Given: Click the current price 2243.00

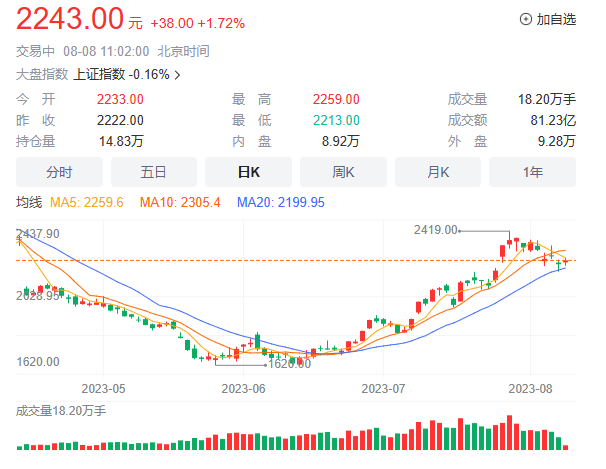Looking at the screenshot, I should (70, 19).
